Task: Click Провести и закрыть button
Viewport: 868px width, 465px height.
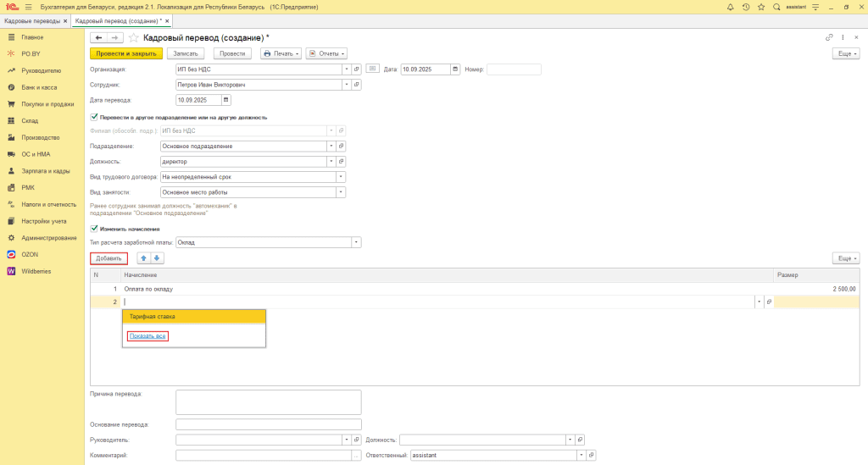Action: point(126,53)
